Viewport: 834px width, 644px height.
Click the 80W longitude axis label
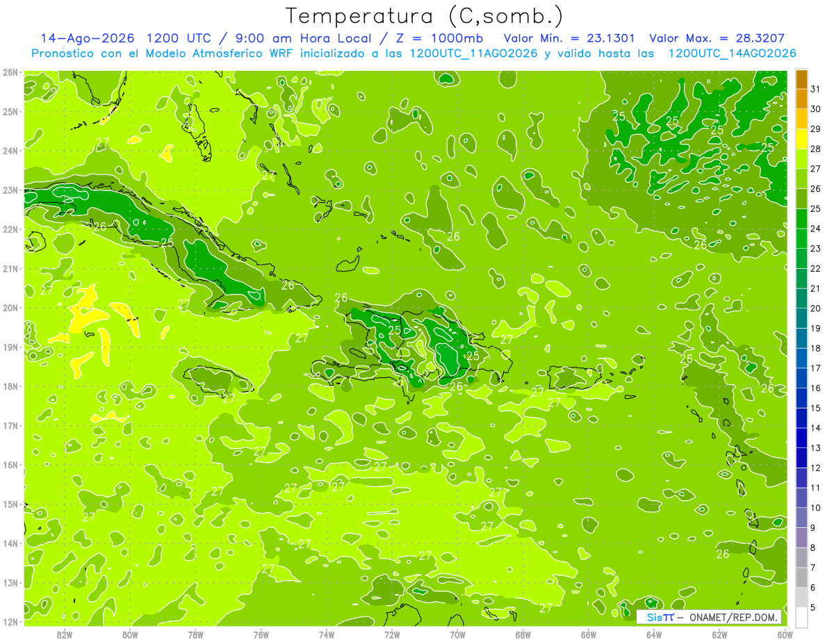130,634
